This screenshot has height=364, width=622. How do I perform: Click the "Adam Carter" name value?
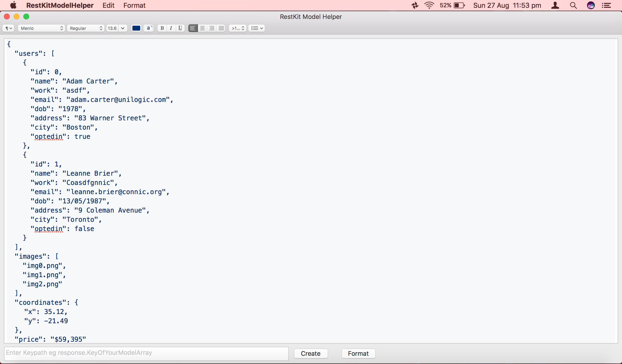88,81
